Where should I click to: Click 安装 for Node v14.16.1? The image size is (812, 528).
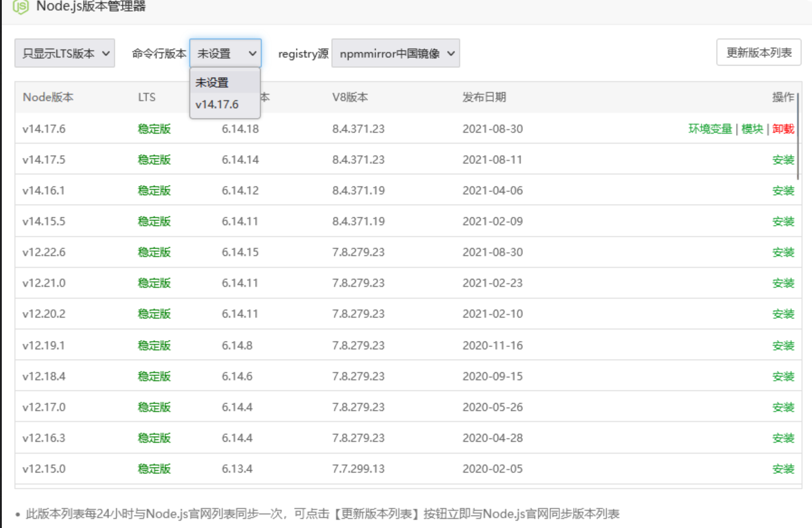(783, 190)
